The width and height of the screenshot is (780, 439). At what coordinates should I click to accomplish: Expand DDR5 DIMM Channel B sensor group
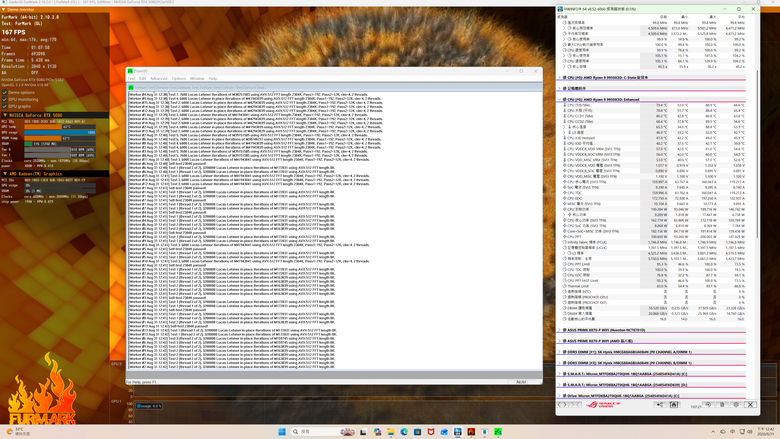(559, 363)
